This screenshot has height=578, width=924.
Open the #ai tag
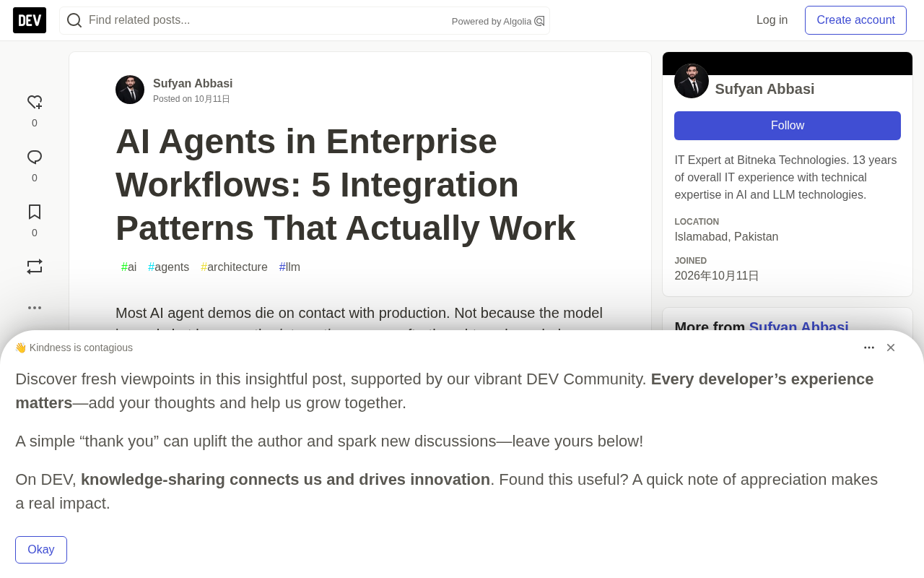[129, 267]
